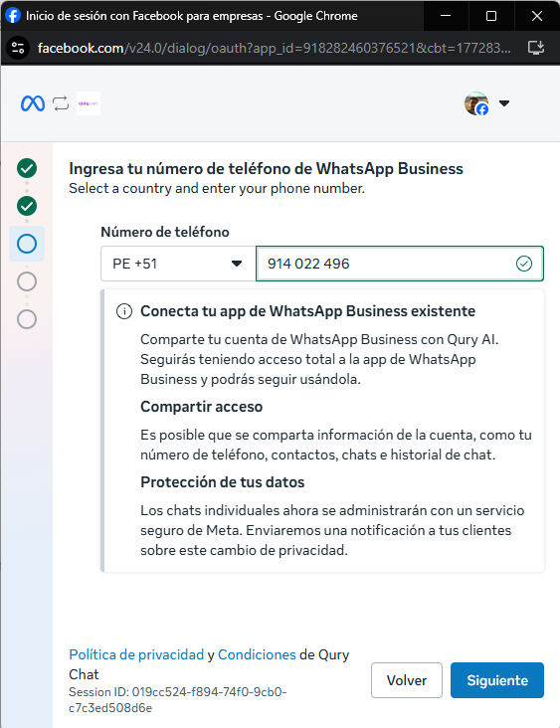Screen dimensions: 560x728
Task: Select the fifth step circle indicator
Action: [27, 319]
